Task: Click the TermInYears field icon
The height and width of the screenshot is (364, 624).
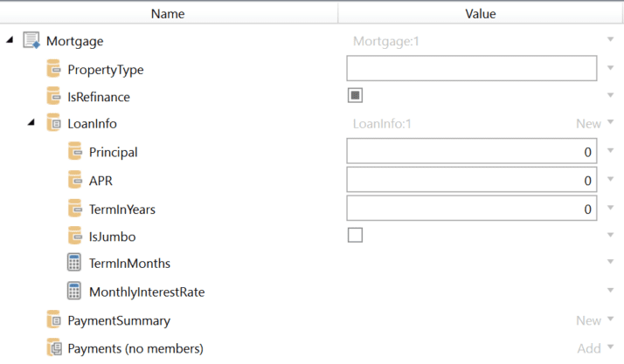Action: (x=75, y=209)
